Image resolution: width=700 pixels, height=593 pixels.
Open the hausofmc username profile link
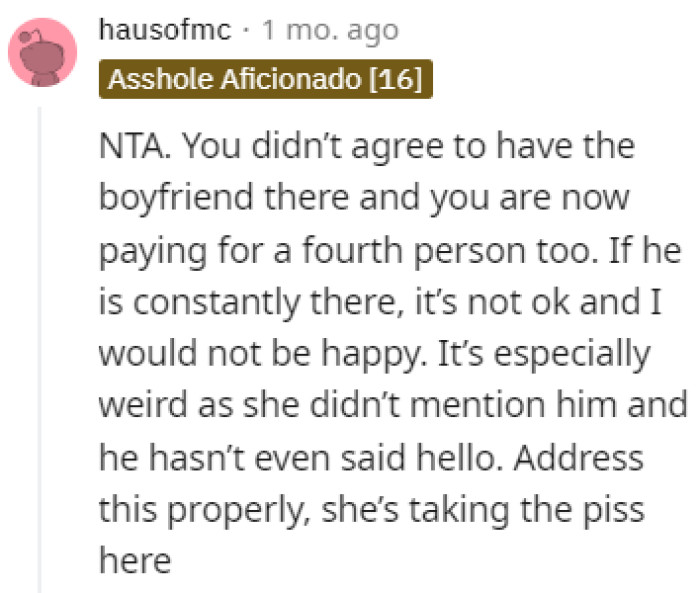164,30
